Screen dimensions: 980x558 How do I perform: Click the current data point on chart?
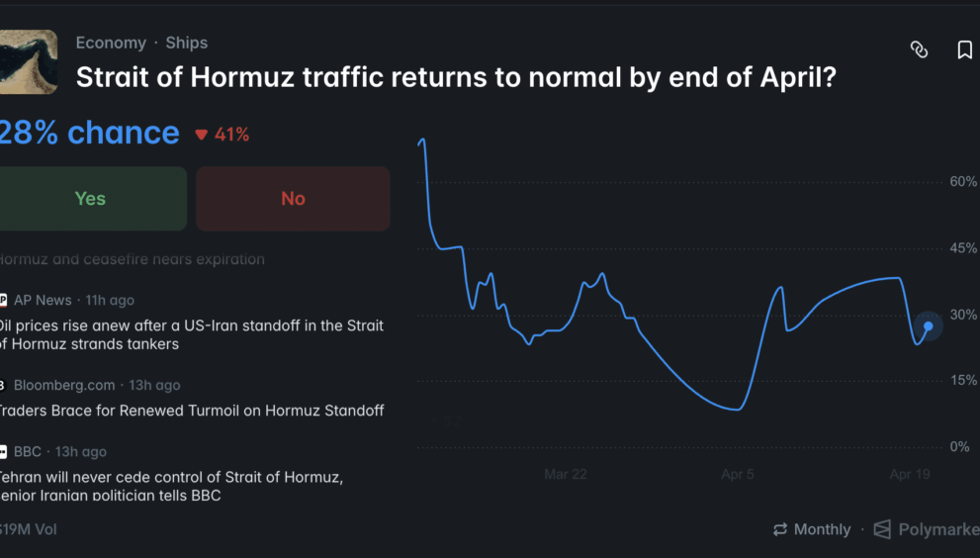[928, 325]
